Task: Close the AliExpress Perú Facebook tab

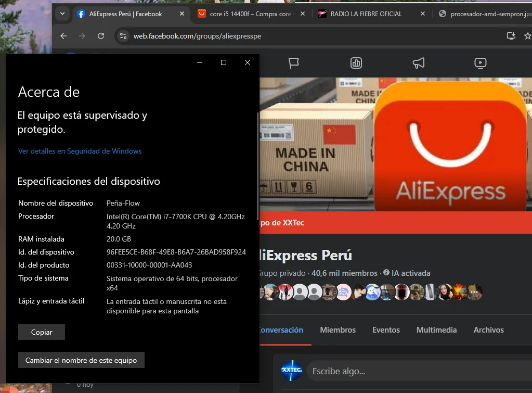Action: [x=182, y=14]
